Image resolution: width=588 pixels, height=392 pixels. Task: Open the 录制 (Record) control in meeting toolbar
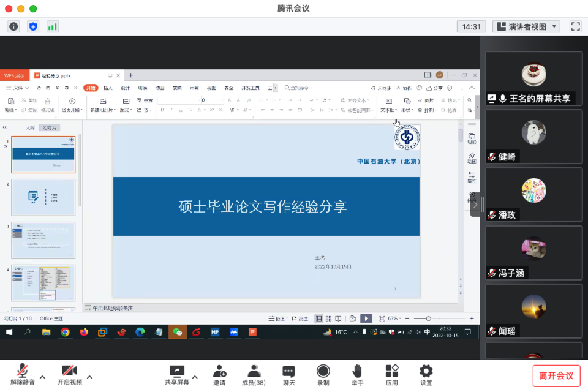[x=323, y=374]
